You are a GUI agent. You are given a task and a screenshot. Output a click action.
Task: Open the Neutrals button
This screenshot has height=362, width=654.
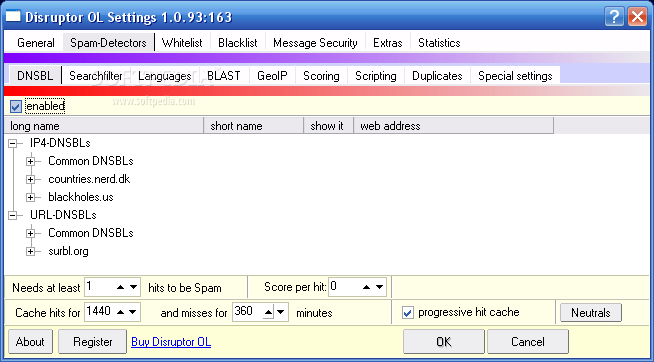(x=591, y=313)
